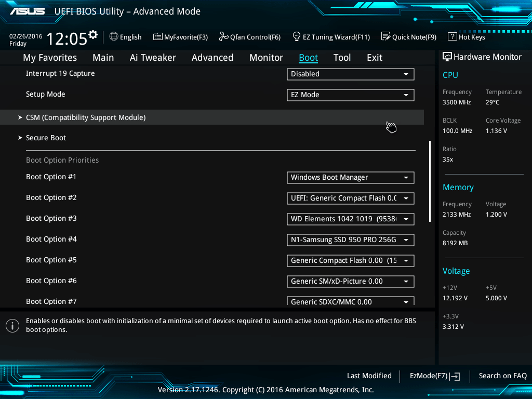Viewport: 532px width, 399px height.
Task: Open the Boot Option #5 dropdown
Action: (351, 261)
